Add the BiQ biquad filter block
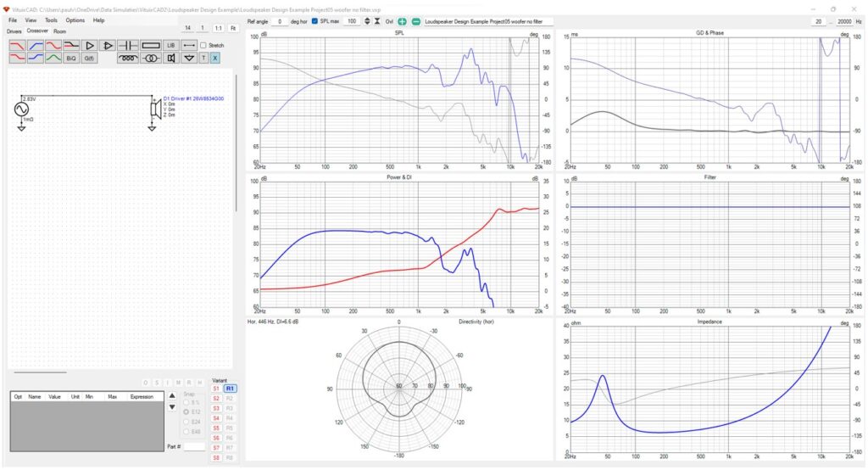The height and width of the screenshot is (470, 868). click(x=71, y=58)
